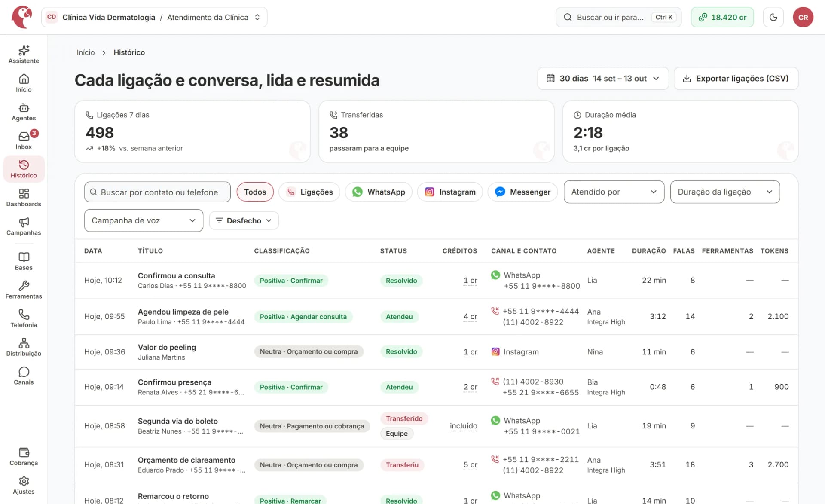Open the Assistente sidebar item
The width and height of the screenshot is (825, 504).
click(24, 55)
